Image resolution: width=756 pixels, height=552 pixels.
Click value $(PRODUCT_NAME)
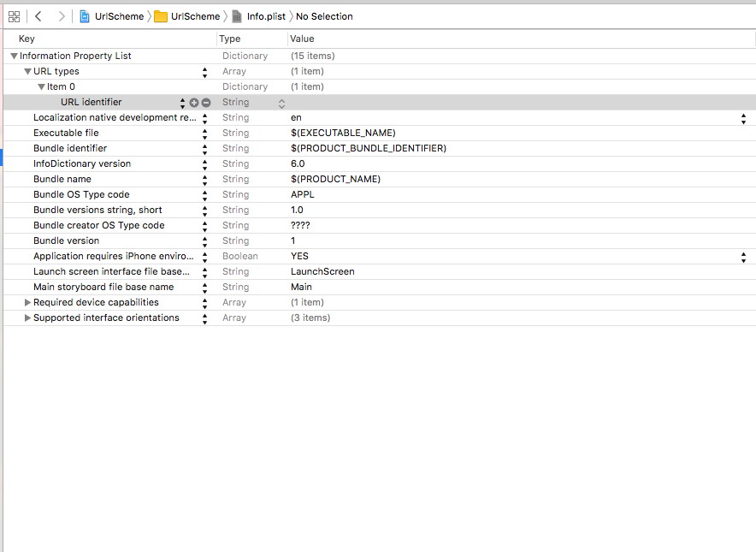(335, 179)
